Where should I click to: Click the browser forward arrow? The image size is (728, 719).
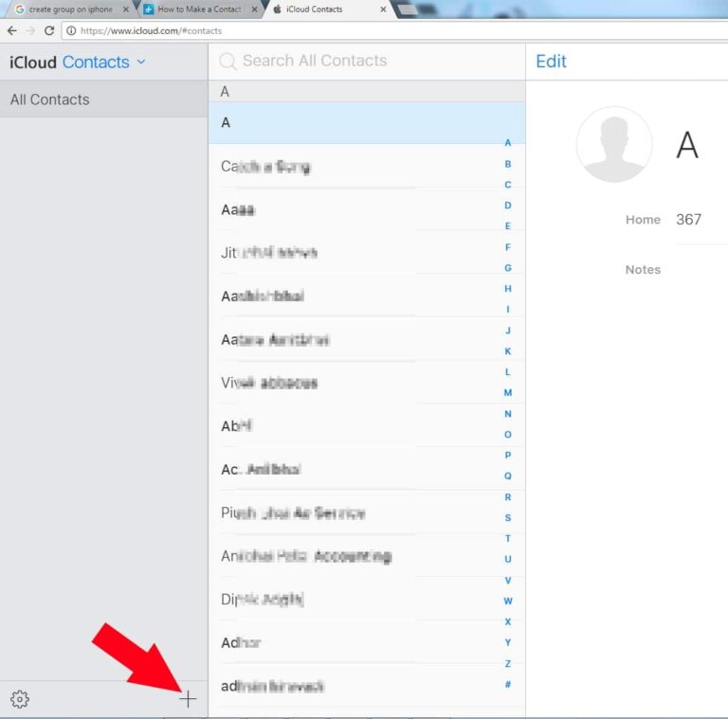(30, 30)
